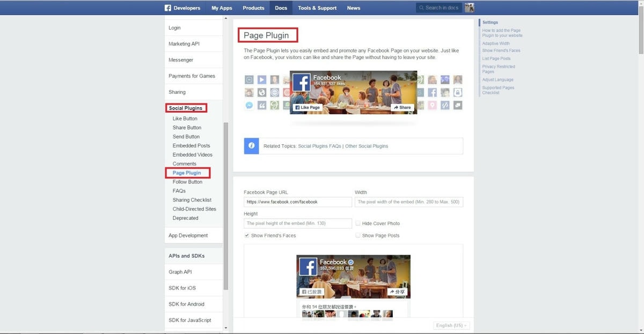Click Share button on top banner
644x334 pixels.
(402, 107)
